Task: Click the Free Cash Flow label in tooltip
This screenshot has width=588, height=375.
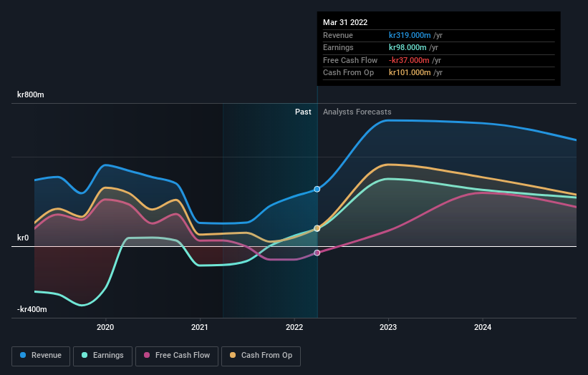Action: click(350, 60)
